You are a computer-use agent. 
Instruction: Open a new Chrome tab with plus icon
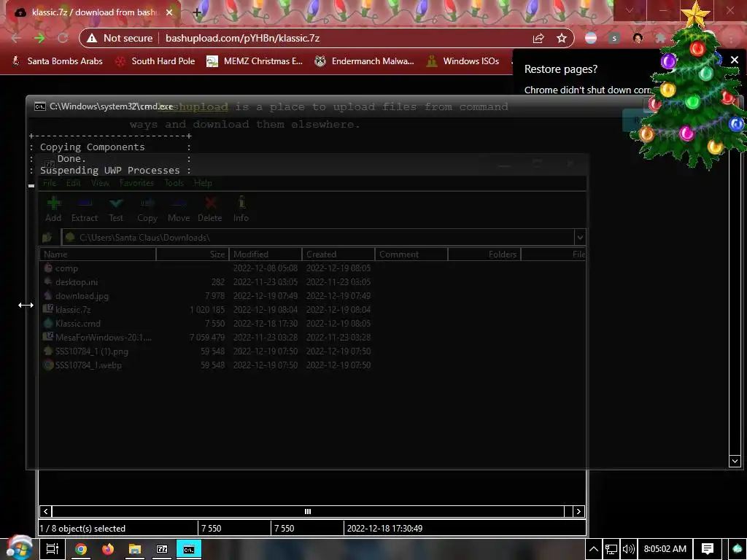pyautogui.click(x=197, y=12)
